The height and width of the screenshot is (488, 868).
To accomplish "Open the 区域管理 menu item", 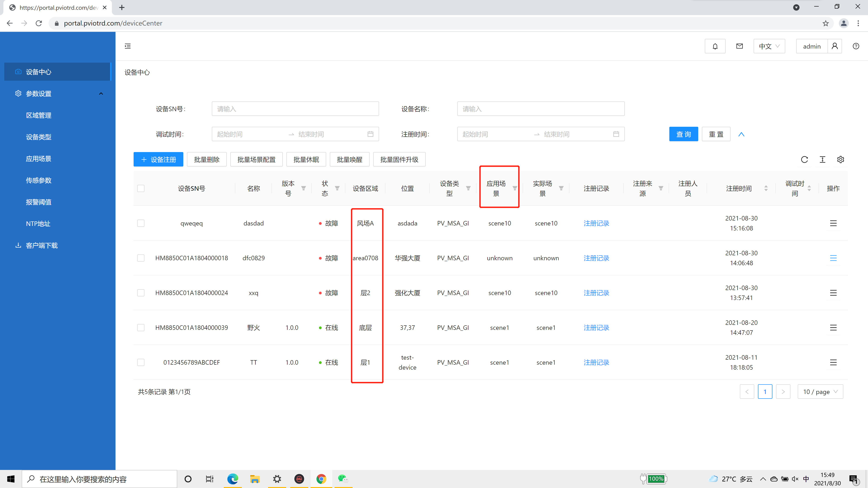I will point(39,115).
